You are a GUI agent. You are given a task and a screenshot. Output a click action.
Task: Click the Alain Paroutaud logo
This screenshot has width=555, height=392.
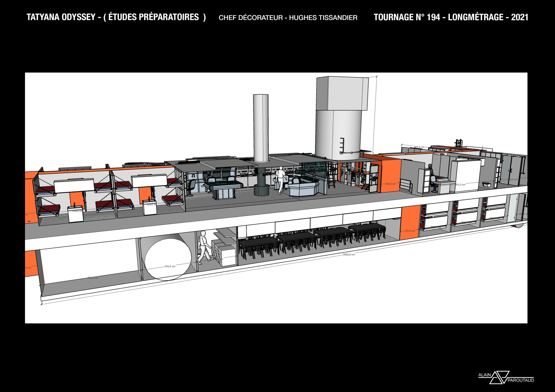506,377
